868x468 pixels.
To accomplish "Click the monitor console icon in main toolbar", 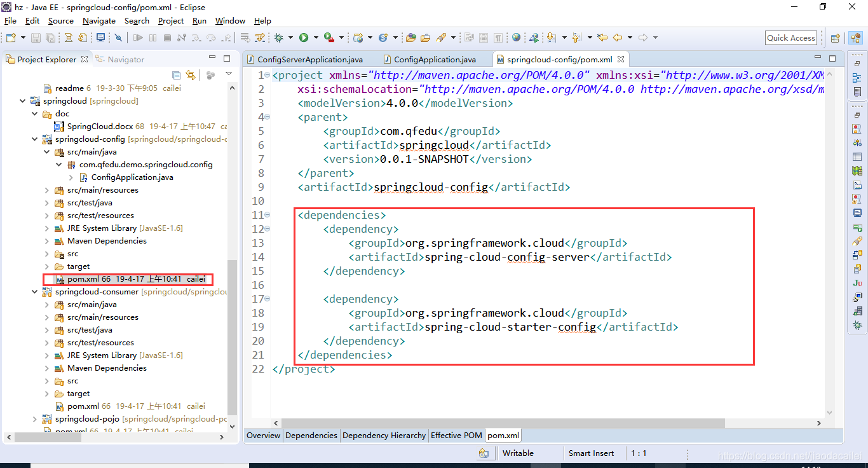I will 100,38.
